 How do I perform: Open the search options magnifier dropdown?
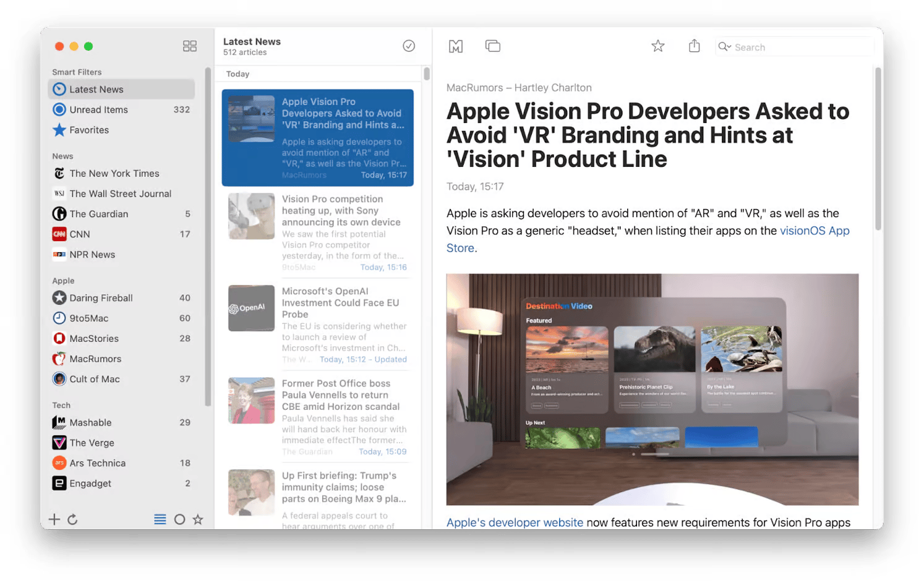point(724,47)
